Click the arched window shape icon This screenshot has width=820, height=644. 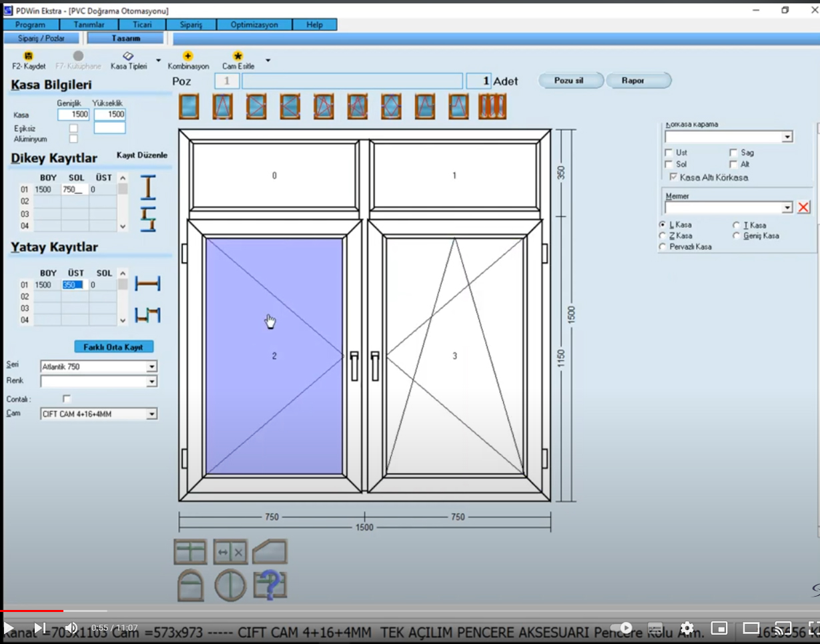[190, 586]
